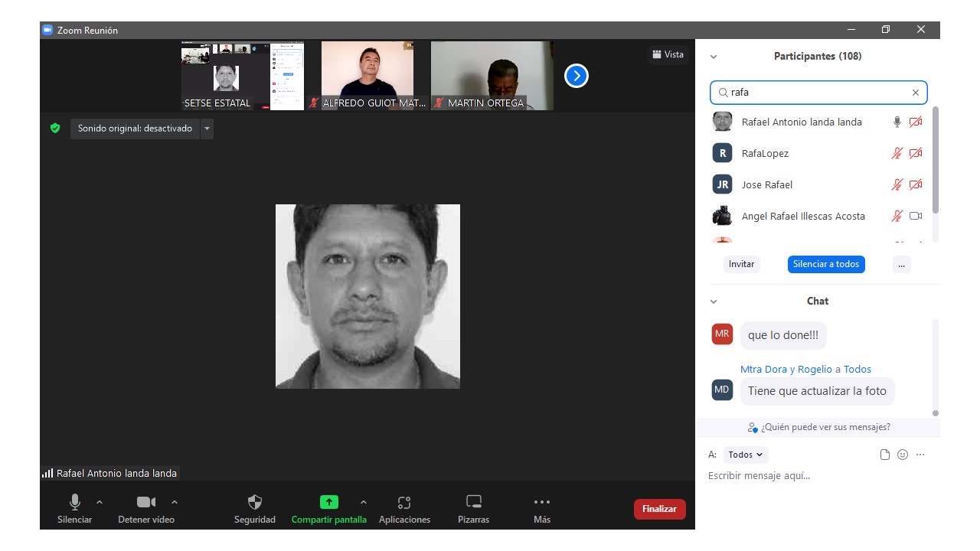Click MD avatar in chat
This screenshot has width=980, height=551.
point(722,390)
